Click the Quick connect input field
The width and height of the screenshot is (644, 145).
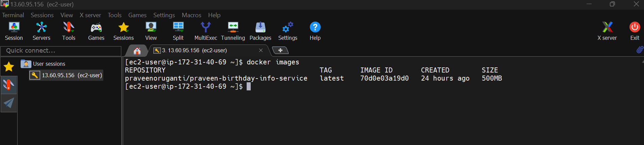pos(61,51)
